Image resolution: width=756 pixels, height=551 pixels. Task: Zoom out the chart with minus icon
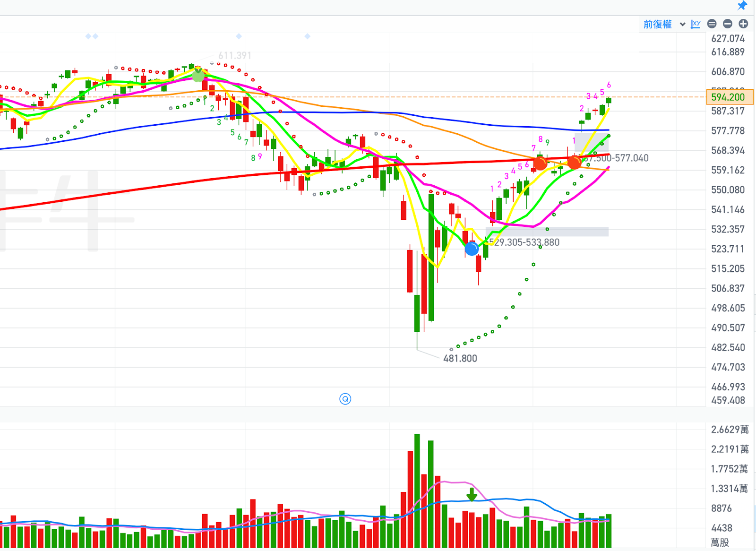pos(728,24)
